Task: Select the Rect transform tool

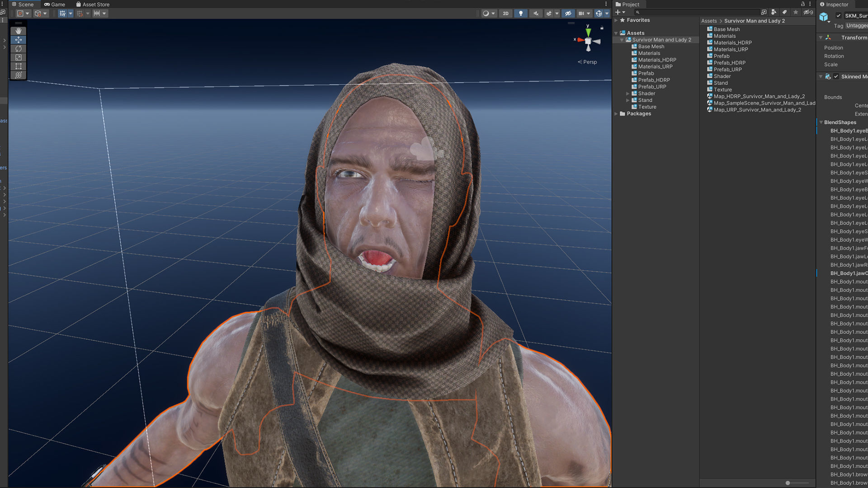Action: click(x=19, y=66)
